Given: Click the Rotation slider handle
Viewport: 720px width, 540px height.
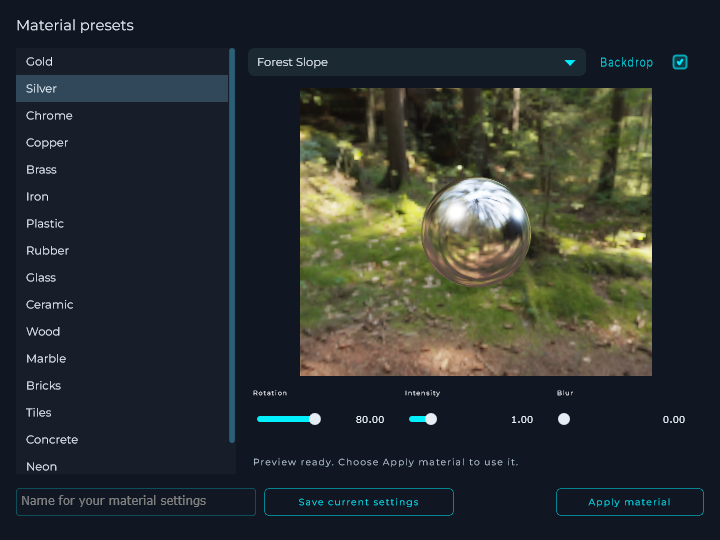Looking at the screenshot, I should coord(315,419).
